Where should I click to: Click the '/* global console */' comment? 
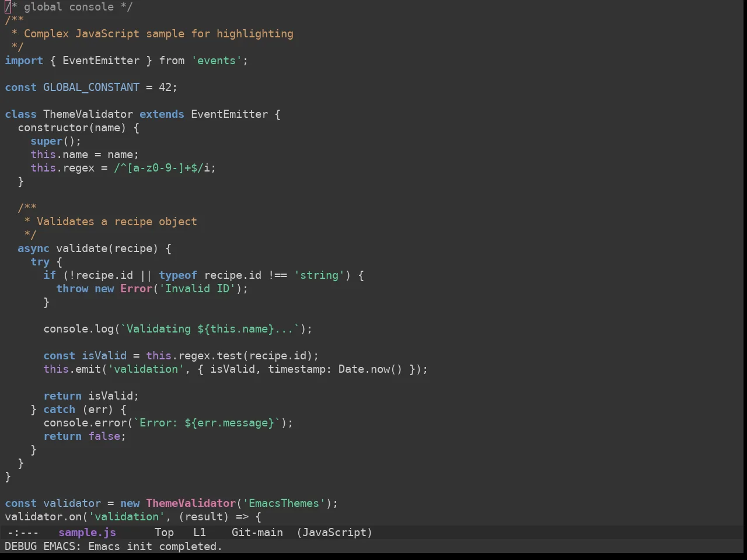click(x=69, y=7)
